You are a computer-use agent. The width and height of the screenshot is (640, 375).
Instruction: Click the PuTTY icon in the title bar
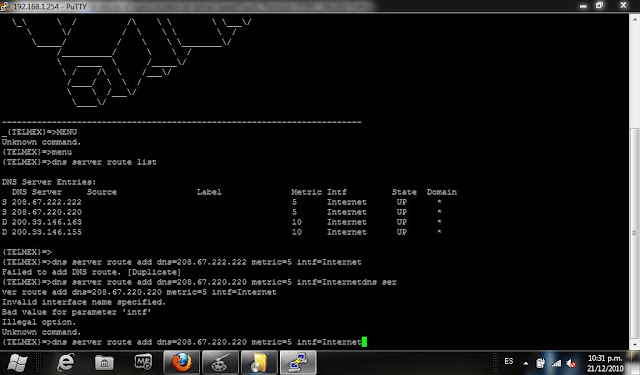point(5,6)
